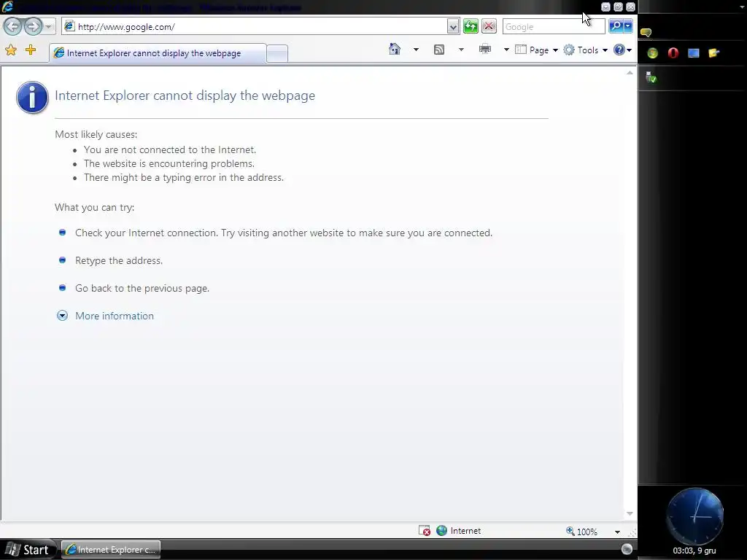Open Favorites Center via the star icon
Viewport: 747px width, 560px height.
[x=11, y=50]
